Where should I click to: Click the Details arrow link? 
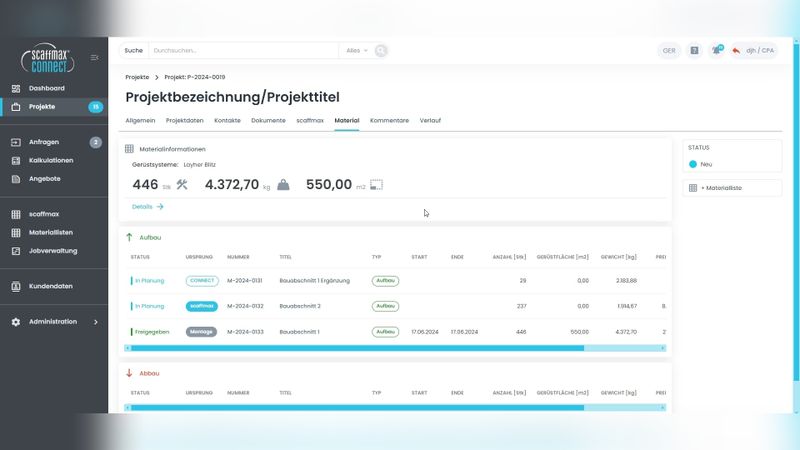click(x=148, y=206)
